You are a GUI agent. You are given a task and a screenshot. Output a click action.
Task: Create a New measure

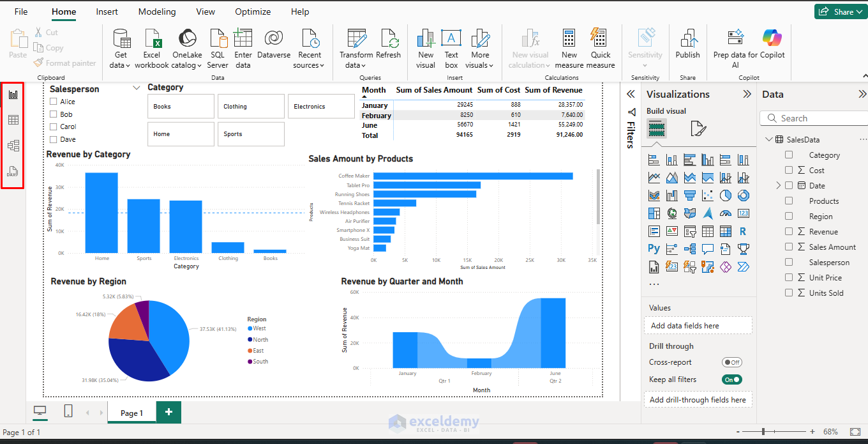569,49
